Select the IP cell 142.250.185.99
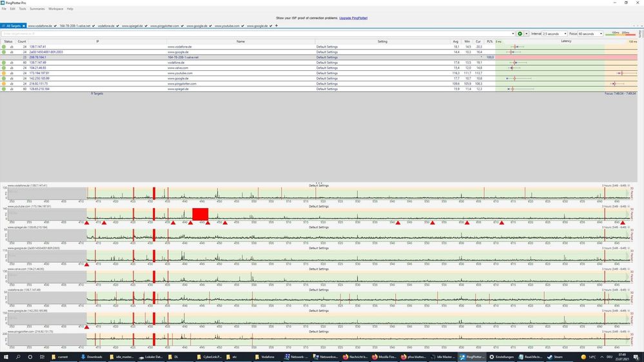The image size is (644, 362). (39, 79)
